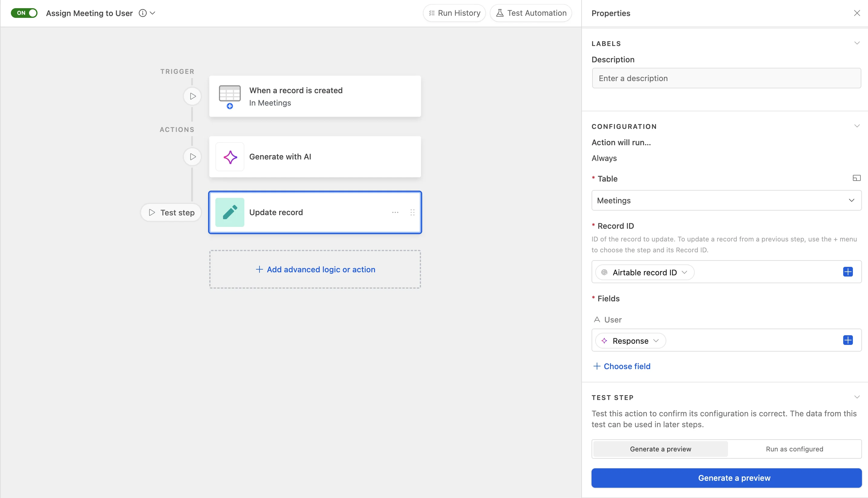Click the Generate with AI play icon
Image resolution: width=868 pixels, height=498 pixels.
[x=192, y=157]
